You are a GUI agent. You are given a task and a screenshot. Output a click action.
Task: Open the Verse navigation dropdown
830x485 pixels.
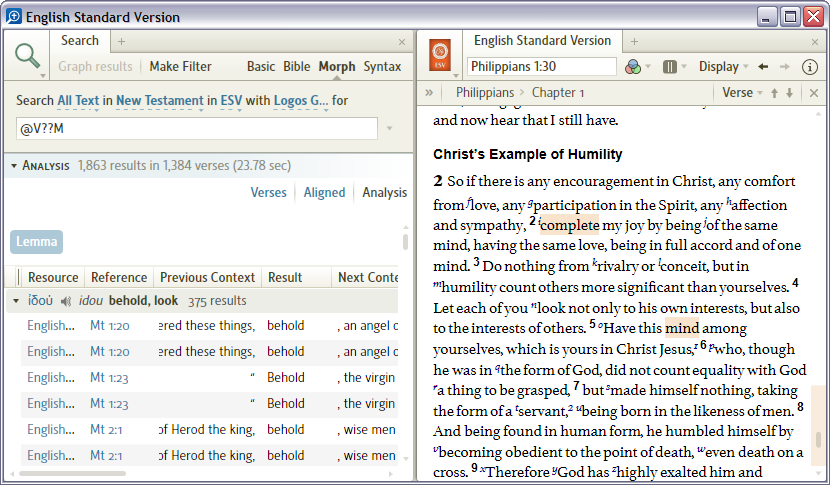click(742, 93)
